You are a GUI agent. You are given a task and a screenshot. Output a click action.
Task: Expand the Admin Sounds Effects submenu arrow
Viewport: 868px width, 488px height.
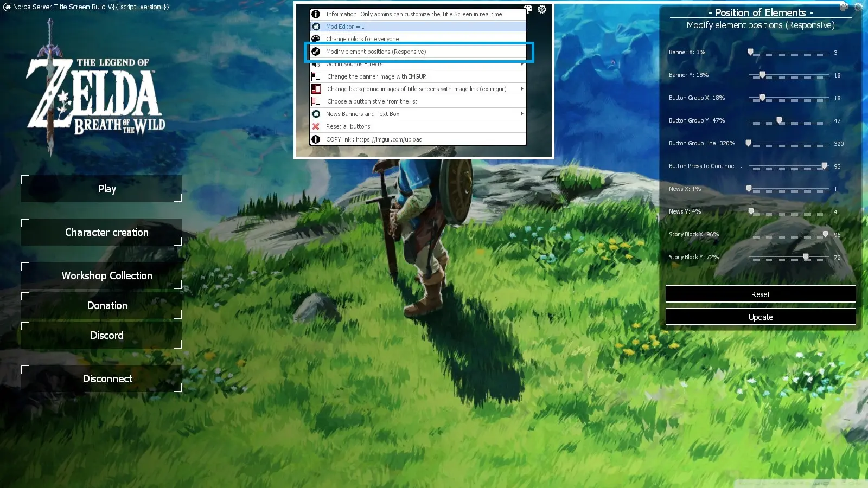522,64
